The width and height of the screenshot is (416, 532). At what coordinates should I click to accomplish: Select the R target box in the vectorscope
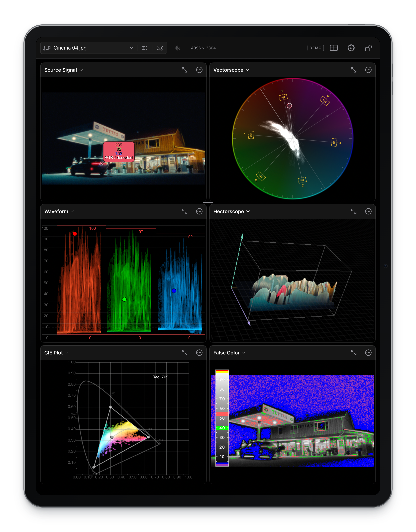coord(283,97)
